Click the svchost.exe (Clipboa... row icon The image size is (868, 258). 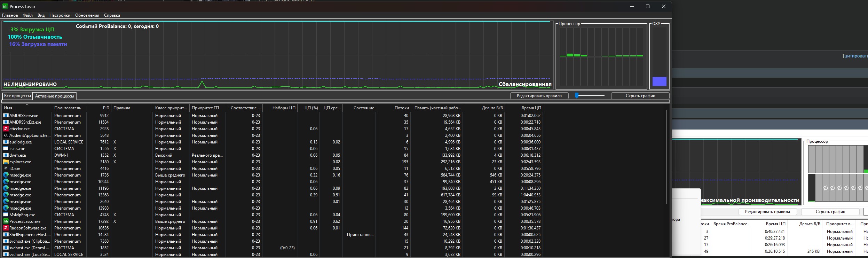pos(6,241)
